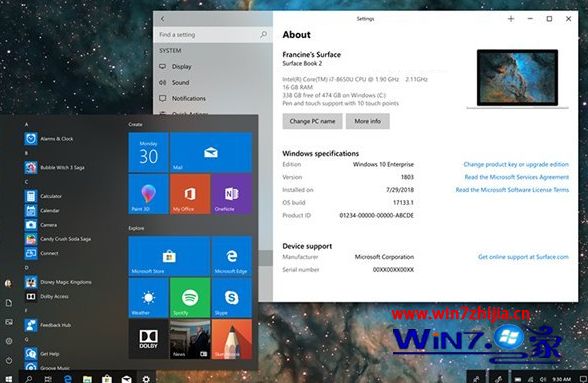Click the user account avatar in Start
This screenshot has height=383, width=588.
[x=8, y=283]
